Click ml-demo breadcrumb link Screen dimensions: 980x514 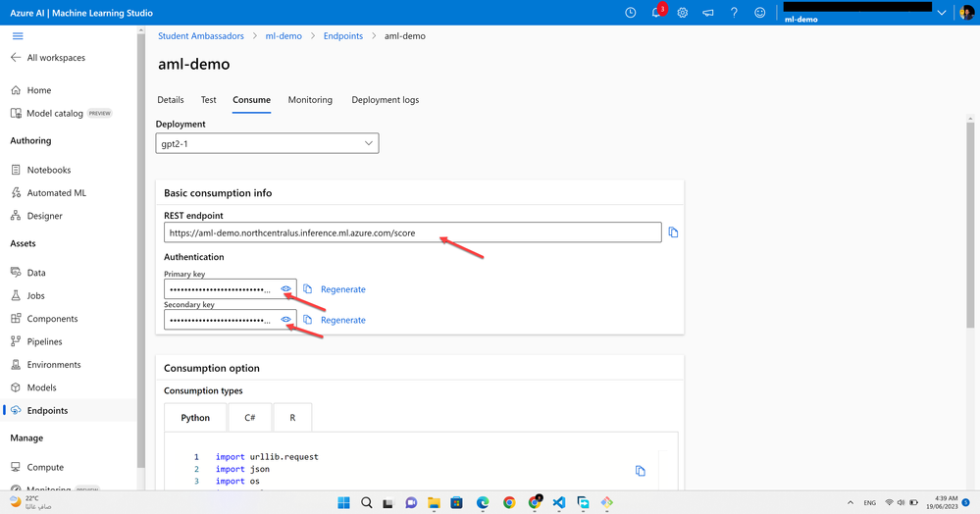coord(284,36)
